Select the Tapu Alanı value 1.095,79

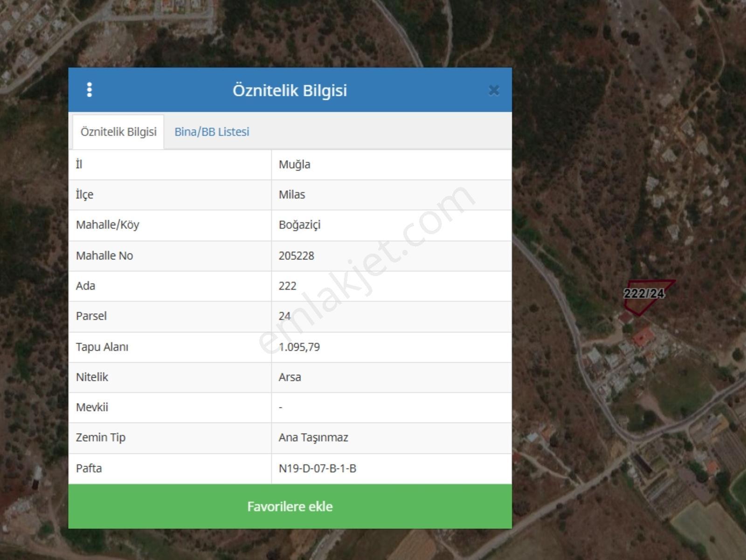(x=299, y=347)
